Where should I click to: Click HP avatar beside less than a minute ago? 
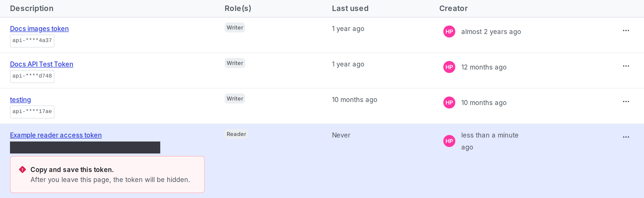(x=449, y=141)
